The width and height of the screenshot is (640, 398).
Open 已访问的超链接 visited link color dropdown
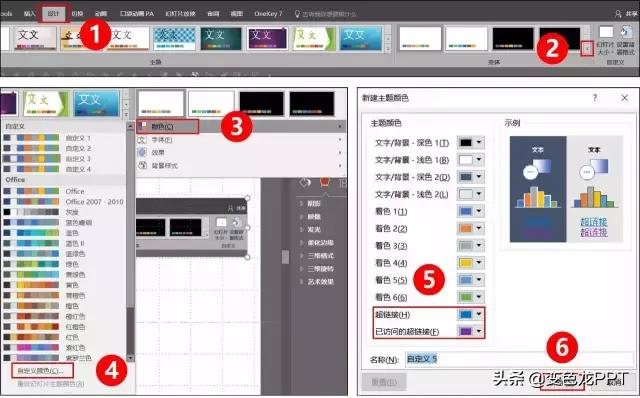471,331
